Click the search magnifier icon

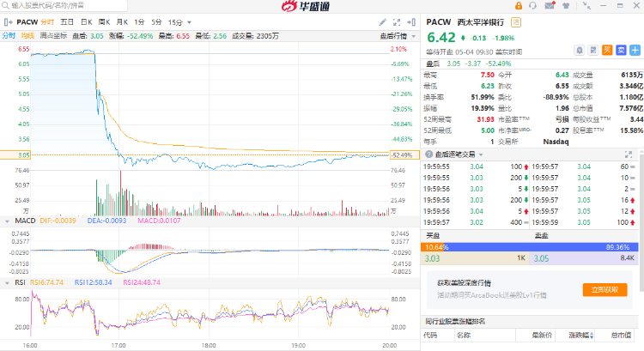(x=5, y=6)
